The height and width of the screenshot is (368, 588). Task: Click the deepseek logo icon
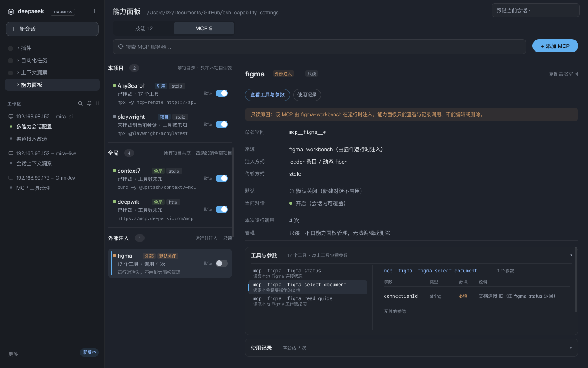(11, 12)
